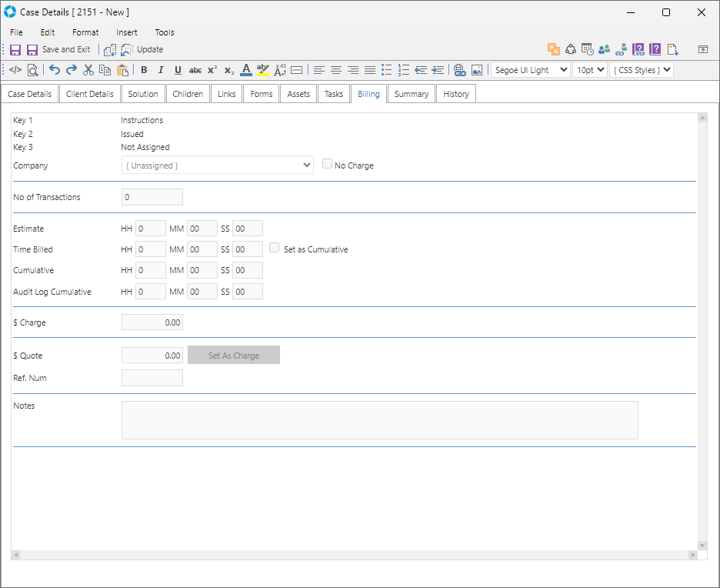Expand the Segoe UI Light font dropdown
The height and width of the screenshot is (588, 720).
pyautogui.click(x=530, y=70)
